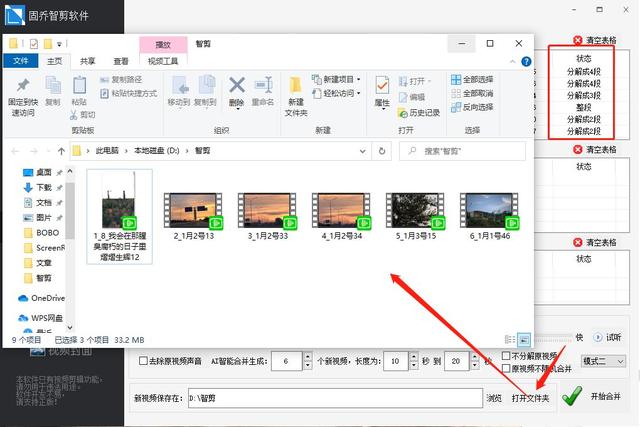The image size is (640, 427).
Task: Click the bottom 清空表格 clear button
Action: tap(595, 242)
